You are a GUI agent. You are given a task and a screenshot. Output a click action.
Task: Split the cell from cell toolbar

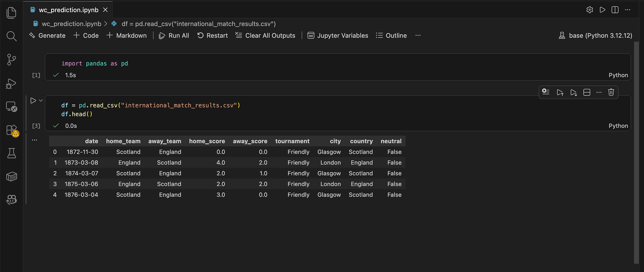coord(587,92)
